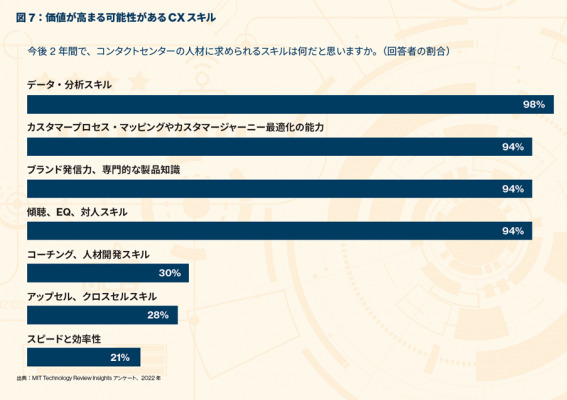Select the customer process mapping 94% bar
The image size is (567, 400).
tap(280, 147)
